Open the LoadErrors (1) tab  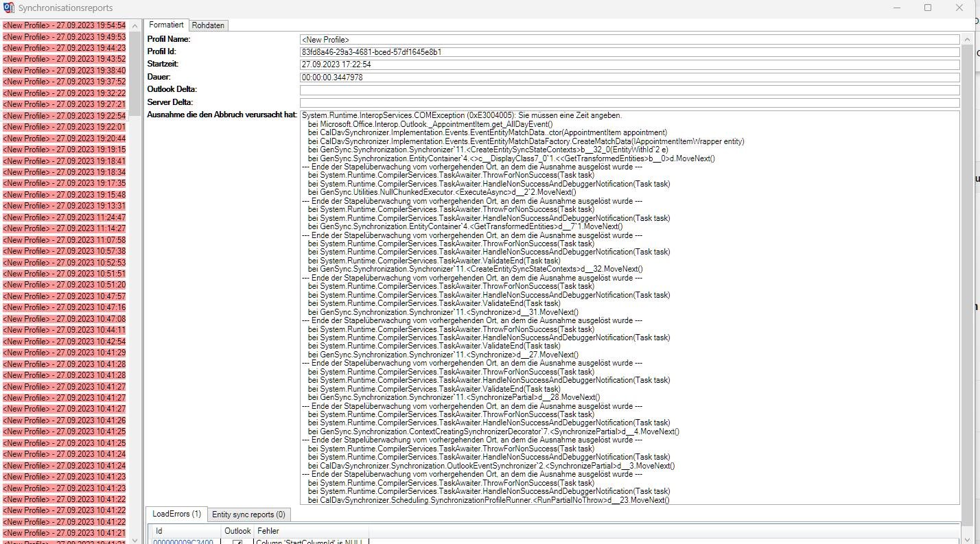point(176,514)
